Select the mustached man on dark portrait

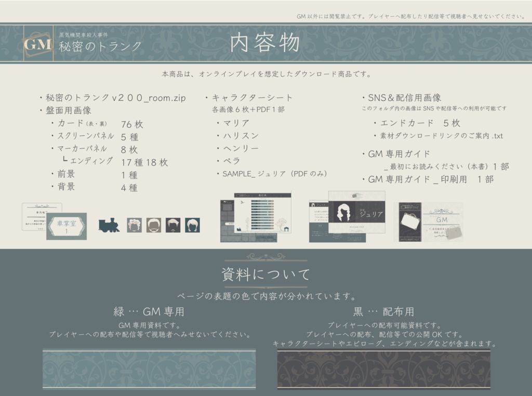click(173, 225)
